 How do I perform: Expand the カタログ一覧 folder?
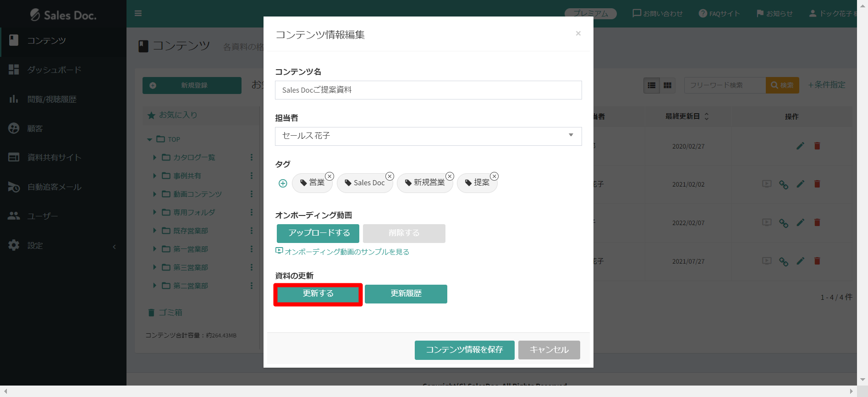pyautogui.click(x=154, y=157)
